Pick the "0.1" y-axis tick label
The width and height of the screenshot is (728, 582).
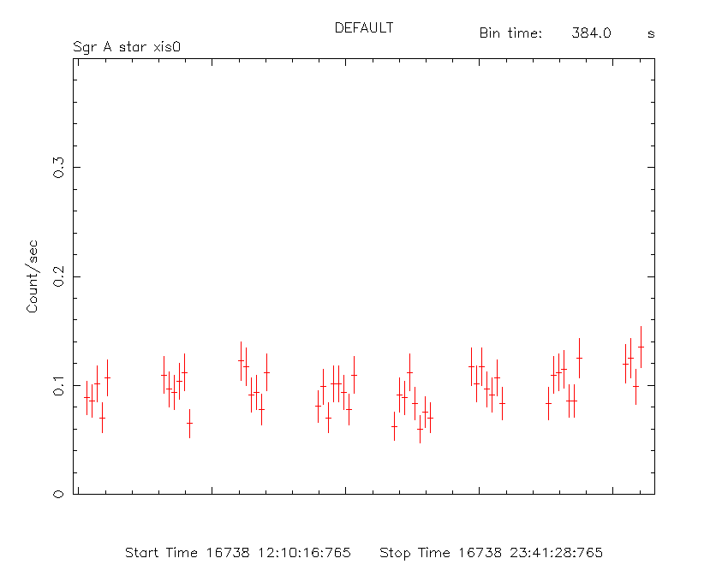click(58, 386)
